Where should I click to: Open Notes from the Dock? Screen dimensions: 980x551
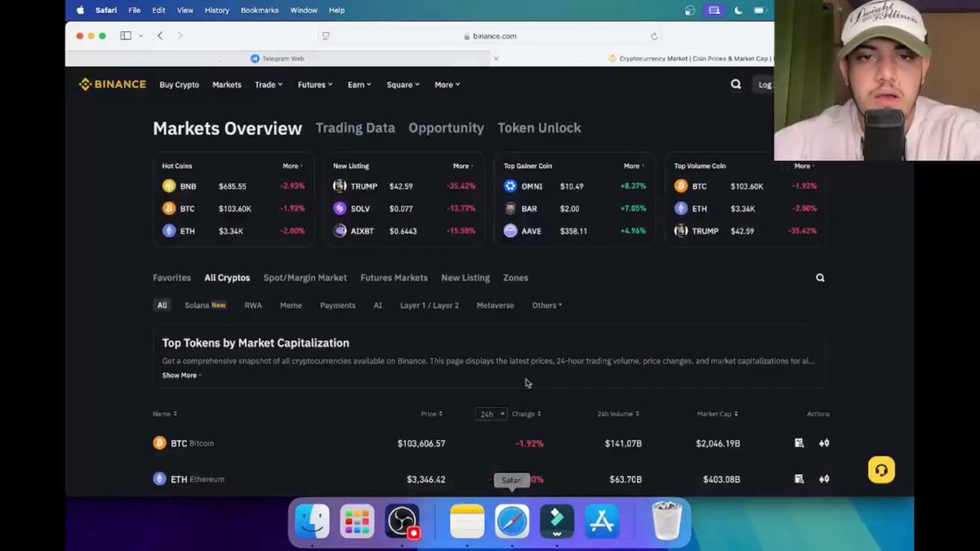click(x=467, y=522)
